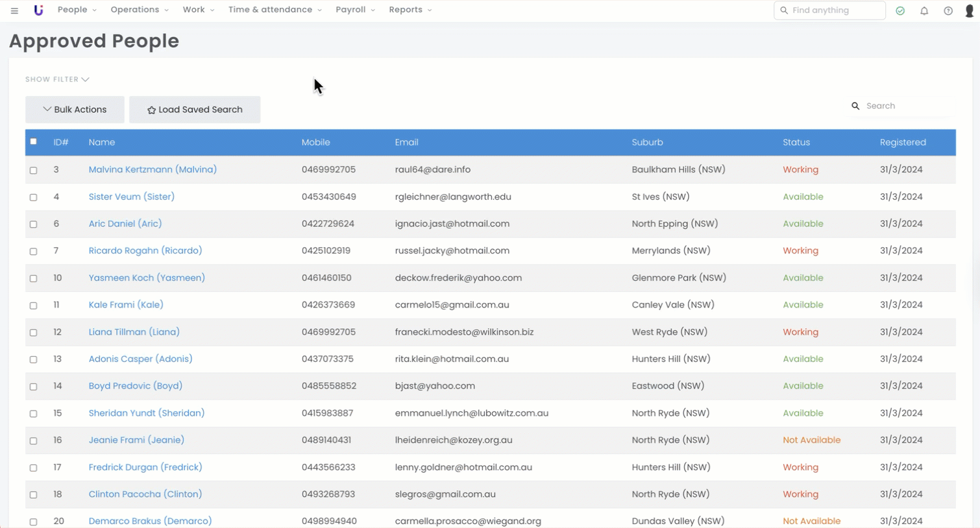Viewport: 980px width, 528px height.
Task: Click the green checkmark status icon
Action: 900,11
